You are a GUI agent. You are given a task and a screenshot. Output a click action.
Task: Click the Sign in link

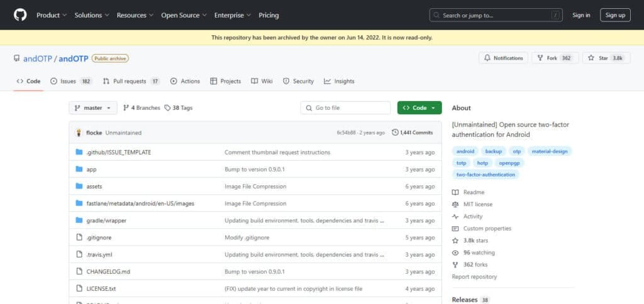(x=581, y=15)
